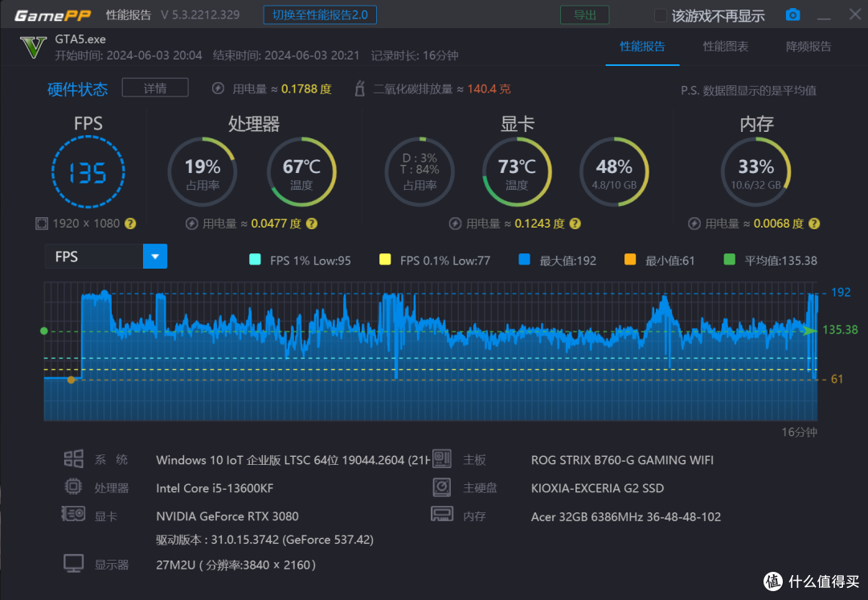Click the 27M2U monitor resolution text
The height and width of the screenshot is (600, 868).
pyautogui.click(x=235, y=565)
